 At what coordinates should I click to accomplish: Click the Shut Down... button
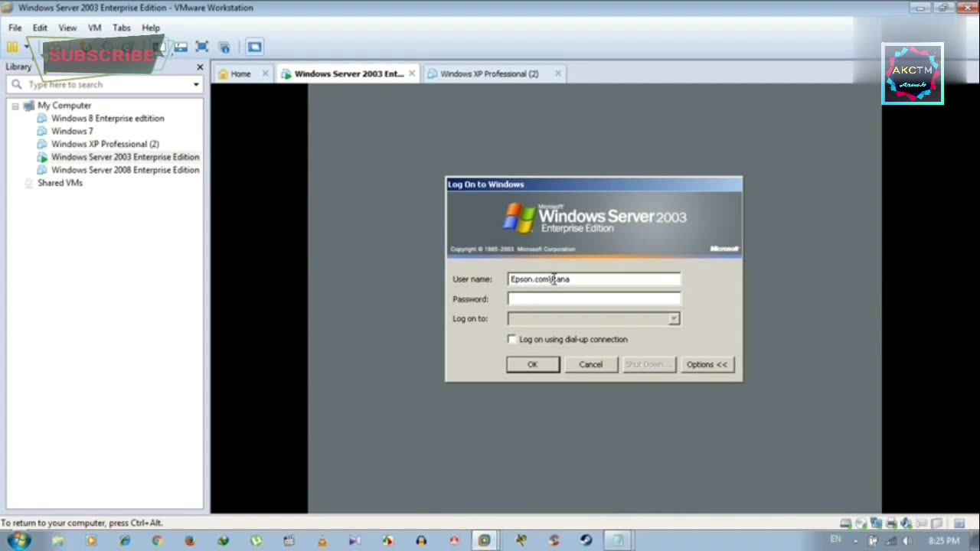click(x=648, y=364)
